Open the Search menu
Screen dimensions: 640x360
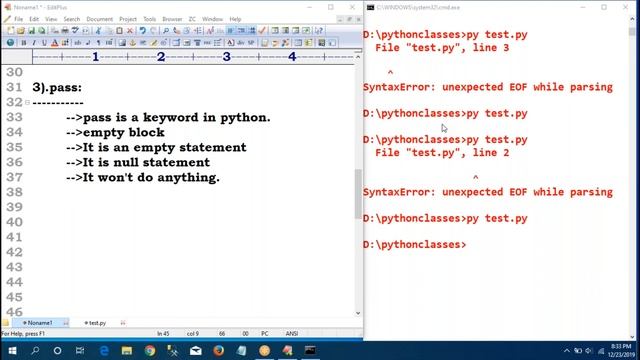pyautogui.click(x=72, y=19)
